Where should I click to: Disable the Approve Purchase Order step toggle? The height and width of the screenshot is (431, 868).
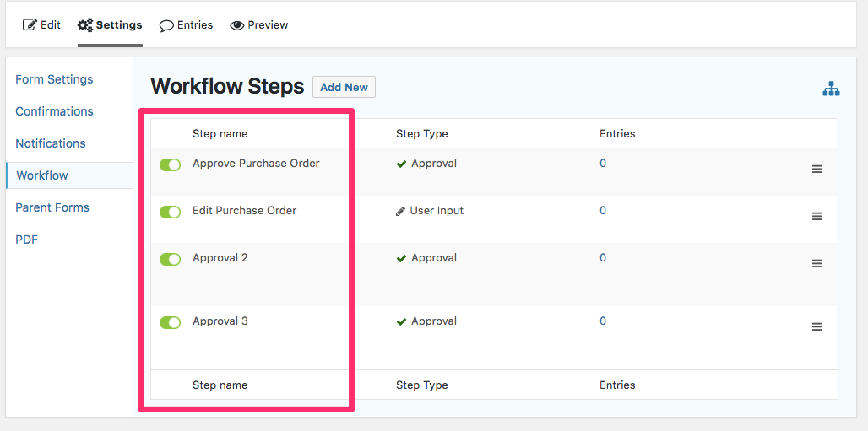170,164
